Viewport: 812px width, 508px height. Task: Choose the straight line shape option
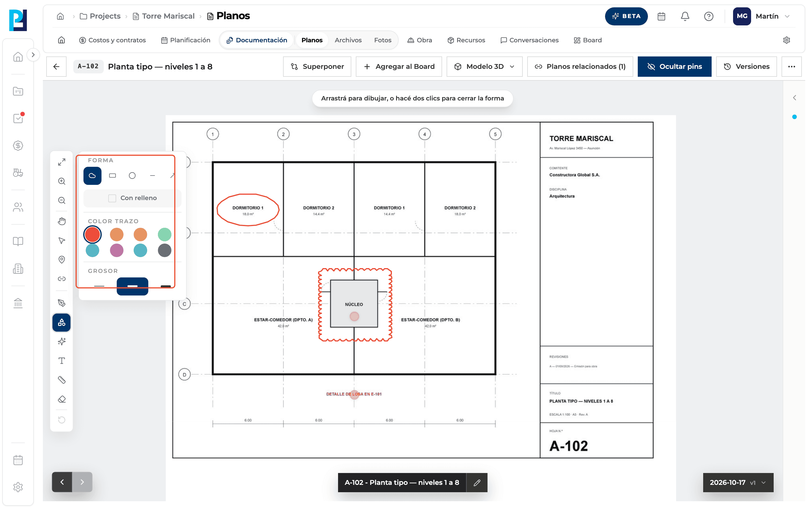[x=152, y=176]
